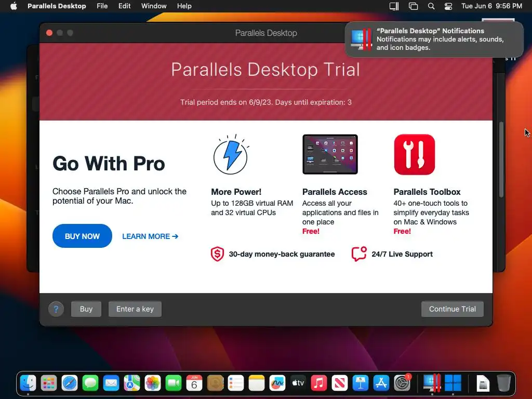Open Calendar from the Dock

(194, 383)
